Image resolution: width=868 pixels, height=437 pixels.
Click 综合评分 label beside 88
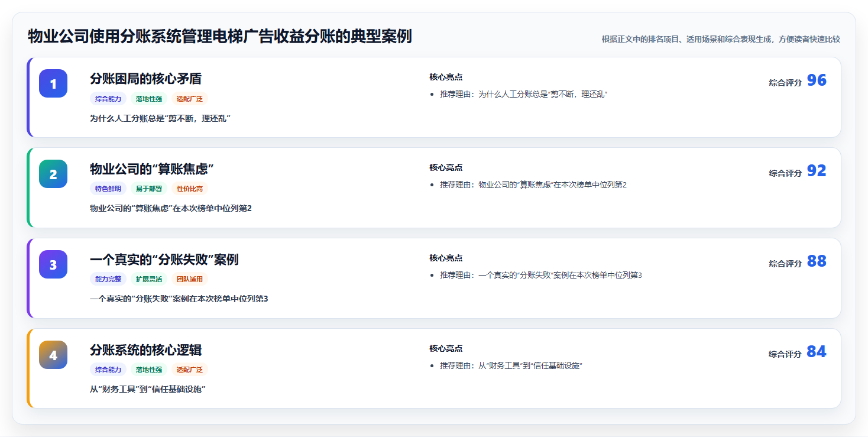[x=785, y=264]
